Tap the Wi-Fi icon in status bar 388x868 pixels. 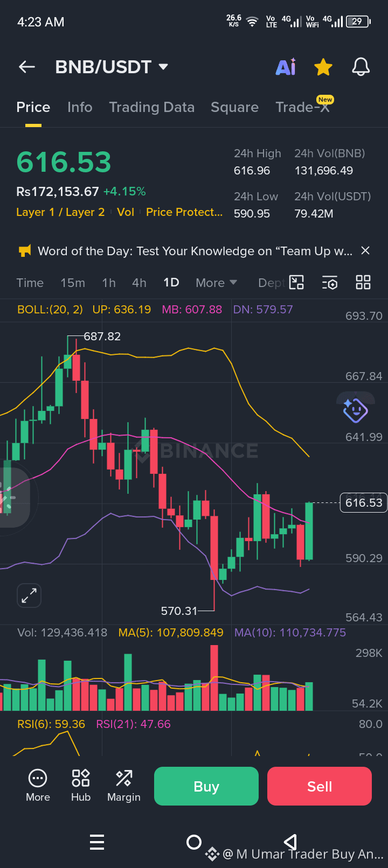click(x=252, y=22)
